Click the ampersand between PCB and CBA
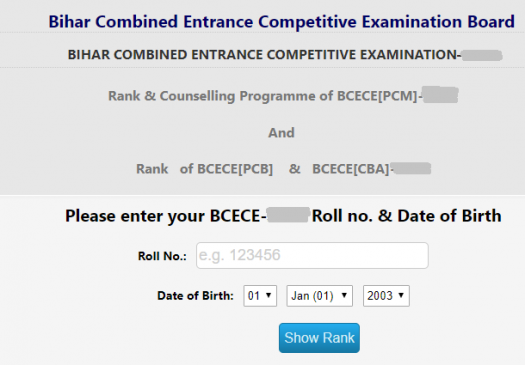 (x=295, y=169)
